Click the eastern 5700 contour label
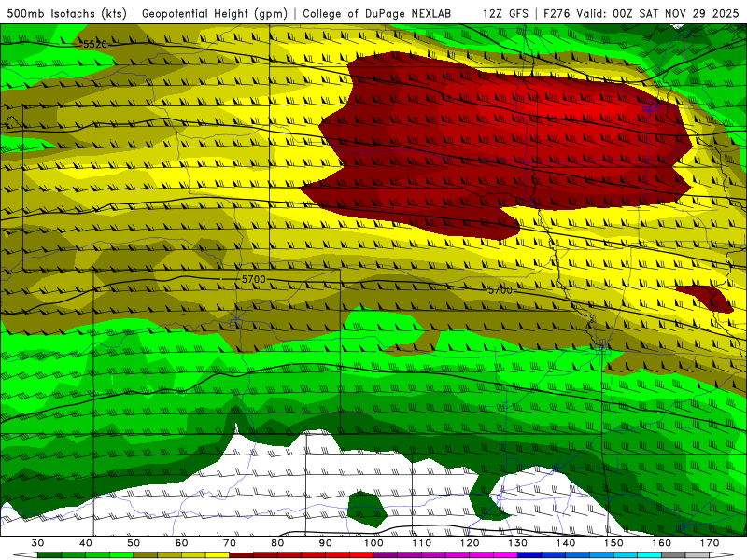 point(500,290)
